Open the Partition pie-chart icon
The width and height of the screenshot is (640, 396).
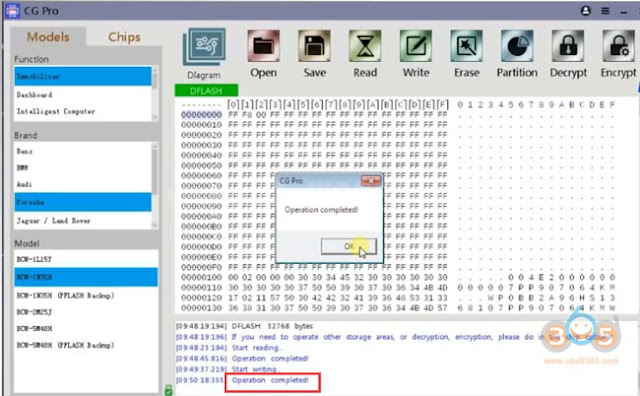(517, 46)
